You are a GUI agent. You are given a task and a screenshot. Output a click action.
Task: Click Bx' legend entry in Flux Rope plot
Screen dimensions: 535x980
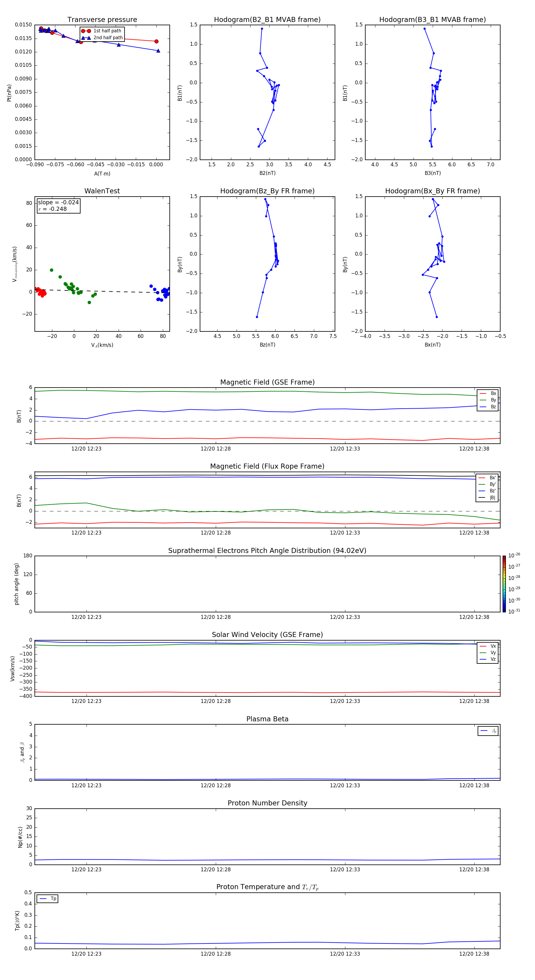[x=488, y=478]
